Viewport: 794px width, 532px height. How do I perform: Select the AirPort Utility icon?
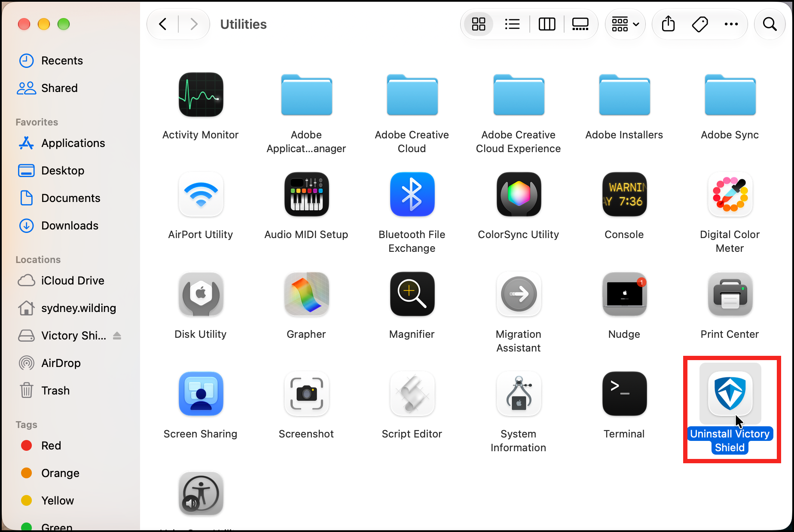[x=201, y=194]
